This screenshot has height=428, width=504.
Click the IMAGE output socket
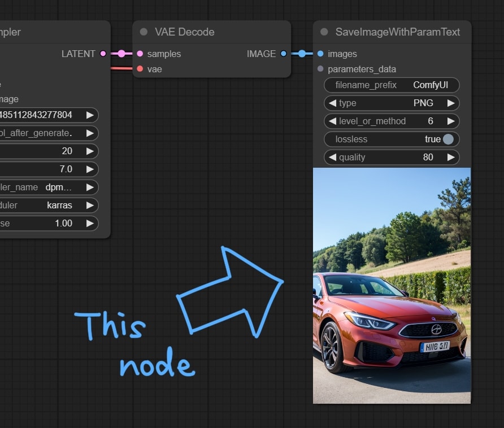click(x=284, y=54)
